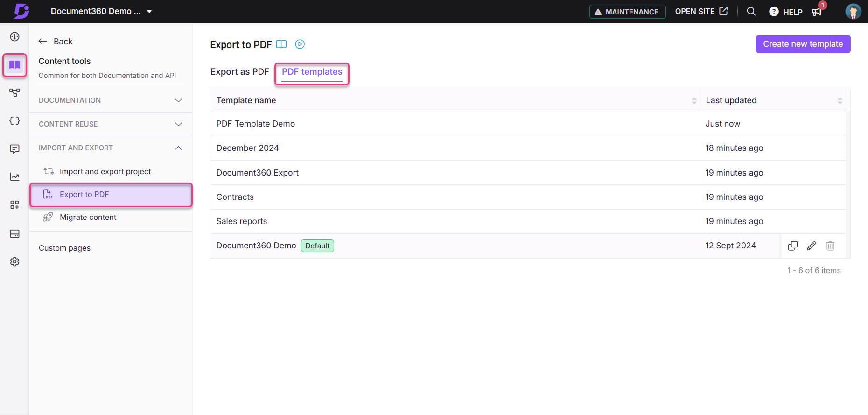Image resolution: width=868 pixels, height=415 pixels.
Task: Open the user profile avatar
Action: [x=853, y=12]
